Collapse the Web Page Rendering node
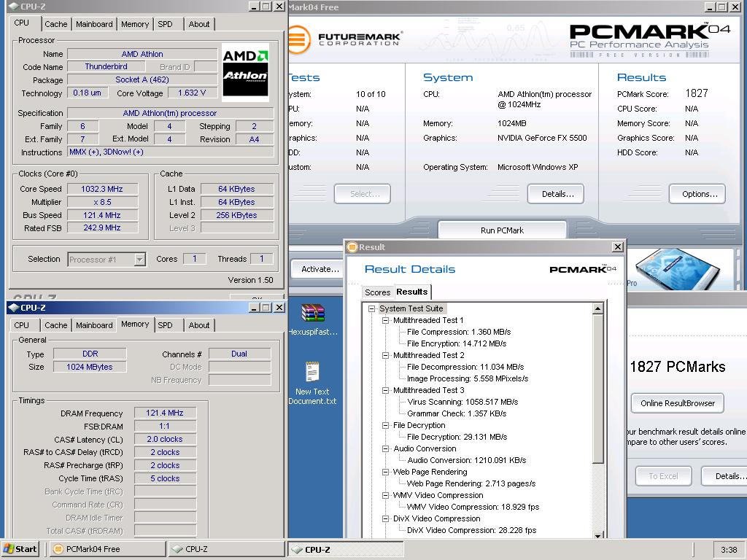The width and height of the screenshot is (747, 560). coord(385,472)
